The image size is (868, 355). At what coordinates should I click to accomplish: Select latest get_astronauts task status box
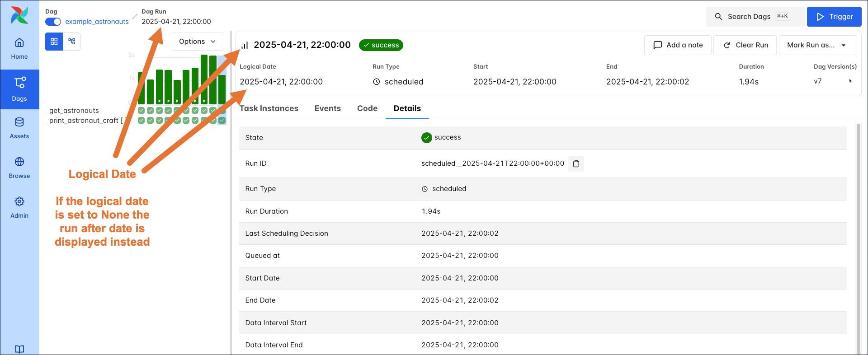coord(222,110)
